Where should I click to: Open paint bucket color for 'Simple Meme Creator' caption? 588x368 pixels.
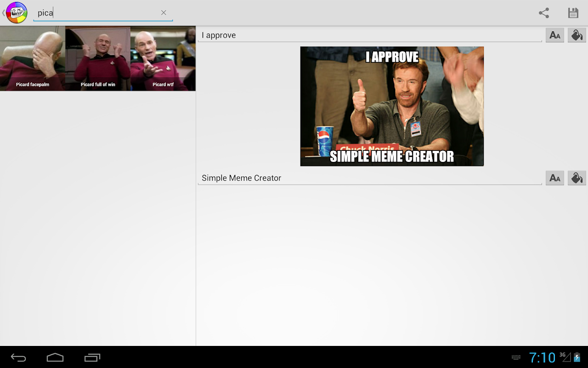point(577,178)
